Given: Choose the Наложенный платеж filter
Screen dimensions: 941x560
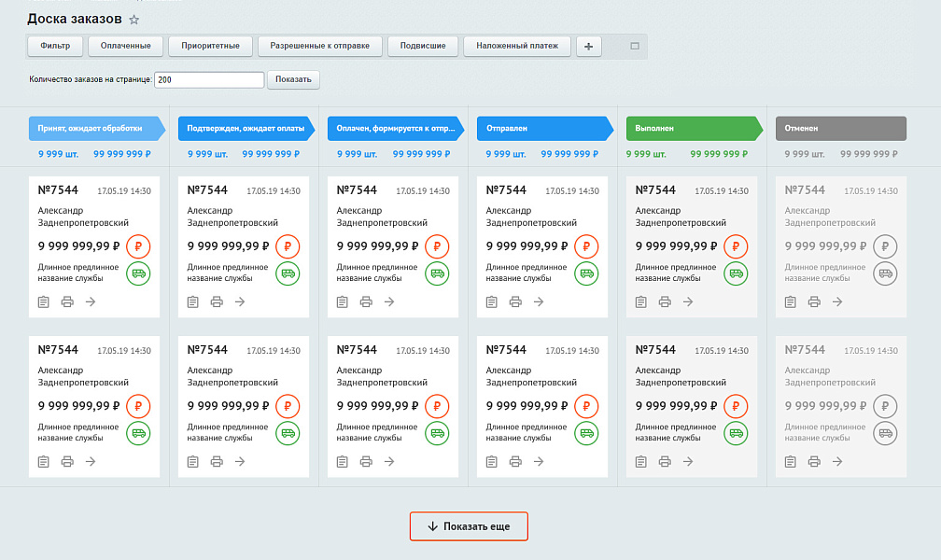Looking at the screenshot, I should [516, 46].
